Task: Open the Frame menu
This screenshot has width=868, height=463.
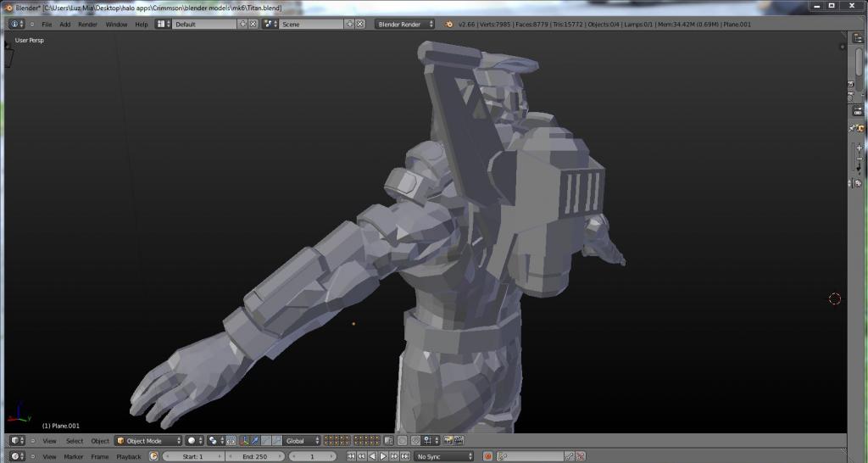Action: point(100,457)
